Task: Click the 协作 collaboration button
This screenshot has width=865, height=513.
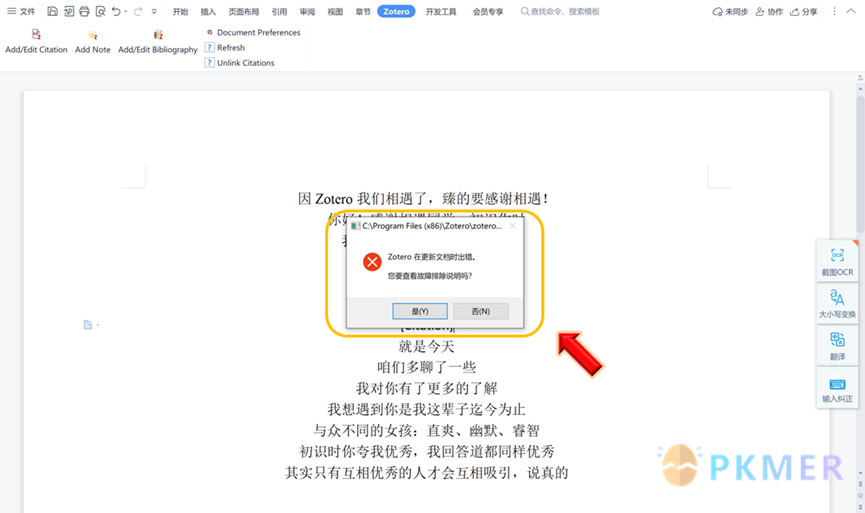Action: 769,12
